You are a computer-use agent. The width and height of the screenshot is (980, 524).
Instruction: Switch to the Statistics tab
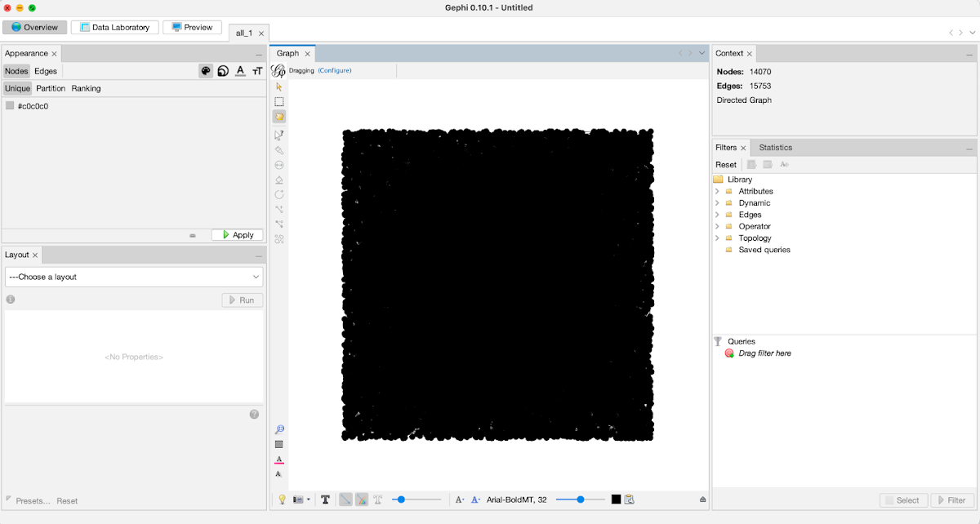click(774, 147)
